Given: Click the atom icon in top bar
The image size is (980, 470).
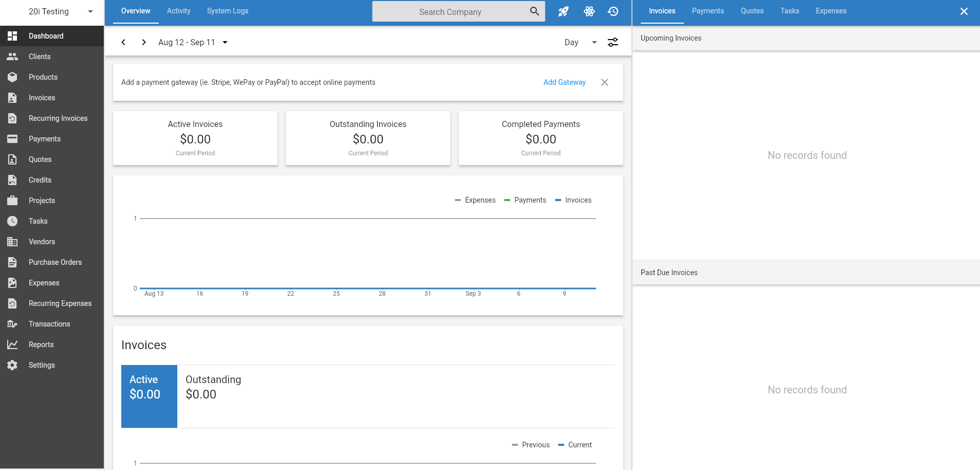Looking at the screenshot, I should 589,11.
